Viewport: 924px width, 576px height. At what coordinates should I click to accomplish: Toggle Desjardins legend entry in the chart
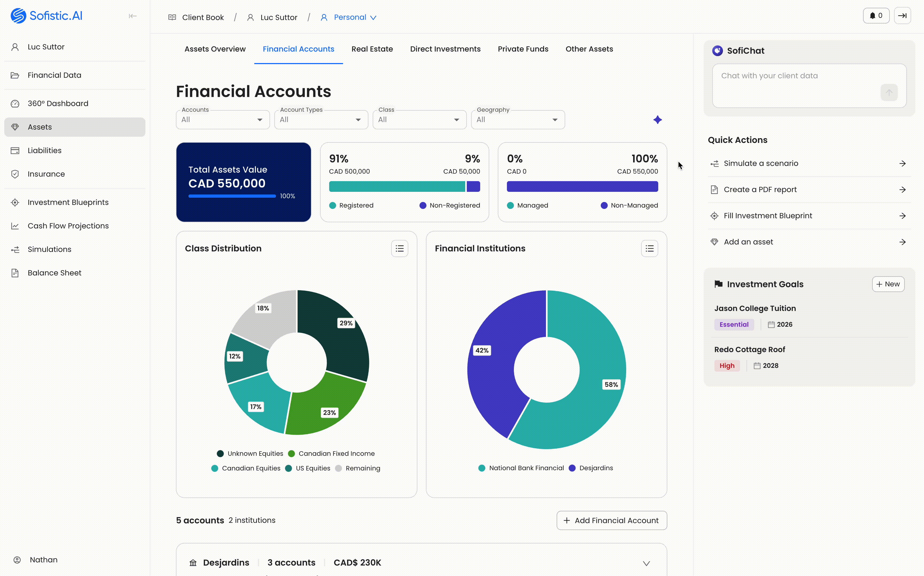[x=596, y=468]
